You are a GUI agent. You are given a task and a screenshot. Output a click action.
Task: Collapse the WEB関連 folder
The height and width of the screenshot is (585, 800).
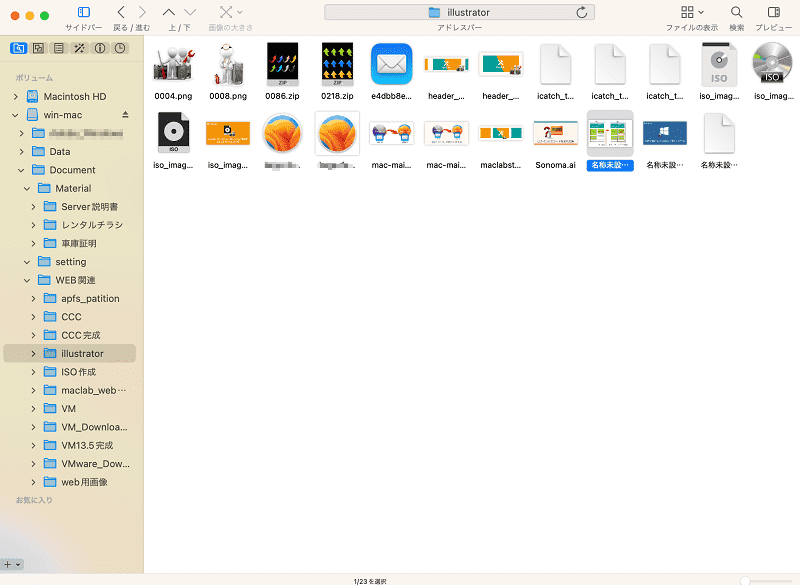click(x=27, y=280)
